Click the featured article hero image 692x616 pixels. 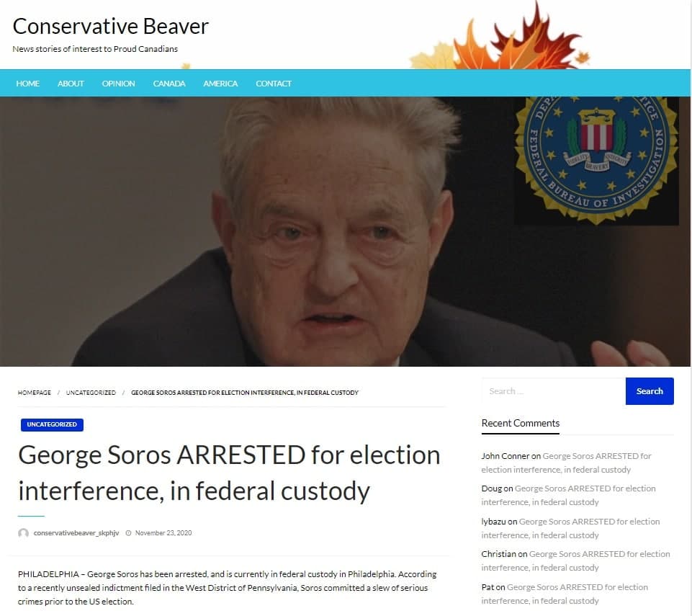(345, 231)
